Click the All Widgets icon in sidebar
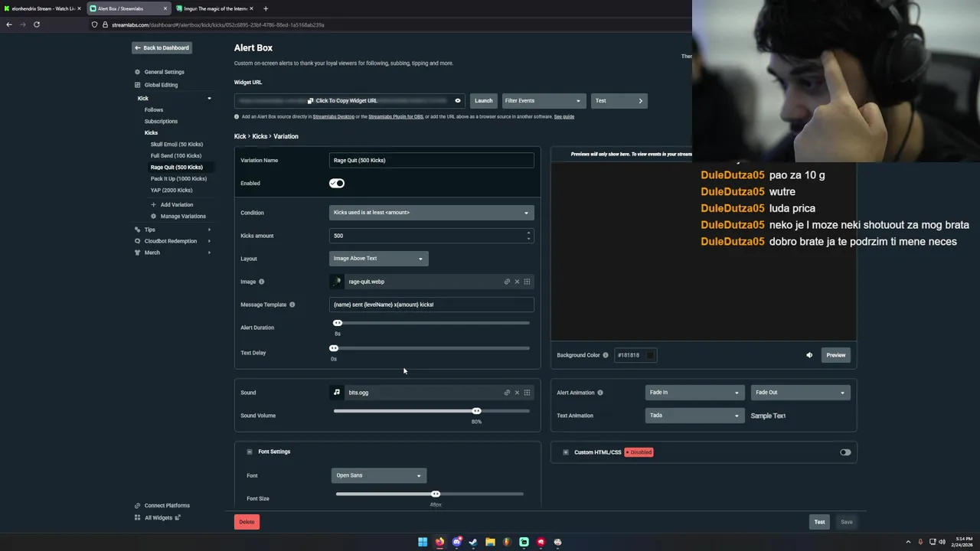Image resolution: width=980 pixels, height=551 pixels. tap(137, 518)
